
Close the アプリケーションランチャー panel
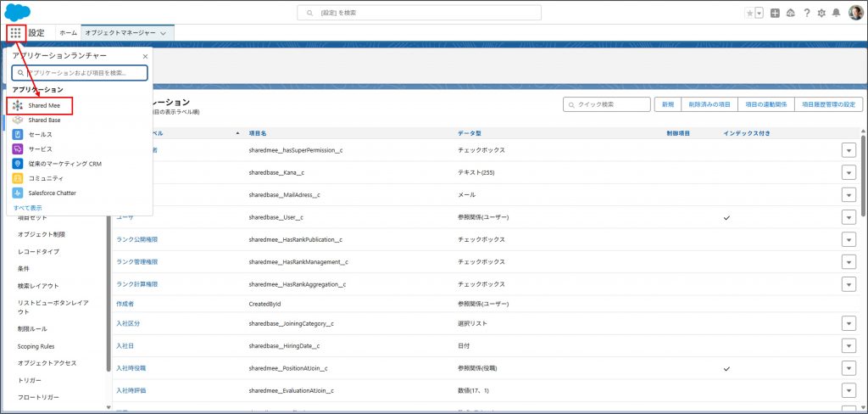(x=145, y=56)
